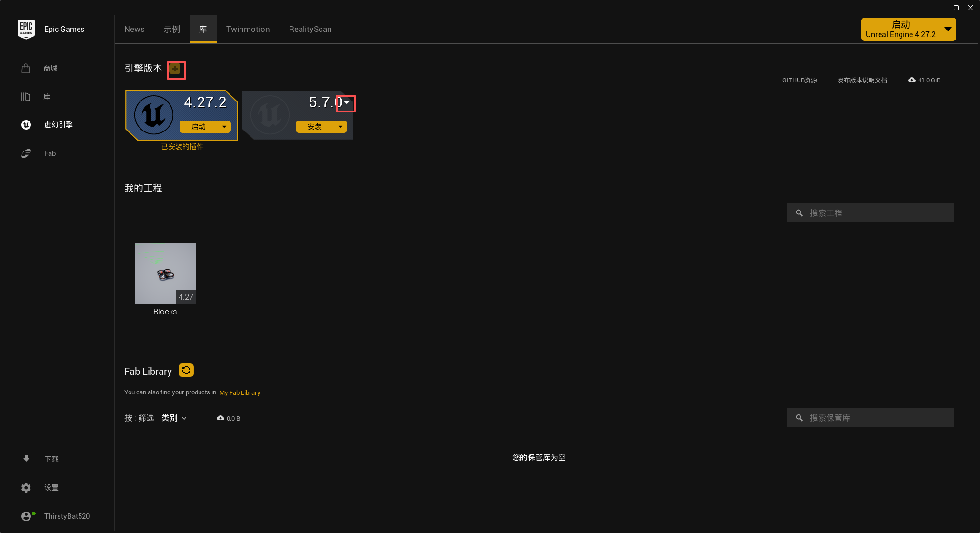
Task: Open the Fab sidebar icon
Action: [x=26, y=153]
